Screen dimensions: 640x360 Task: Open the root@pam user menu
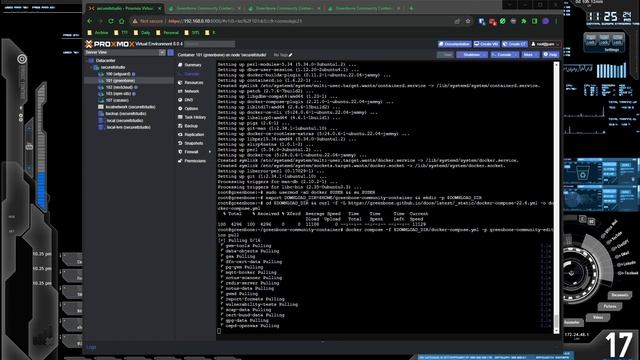coord(545,44)
